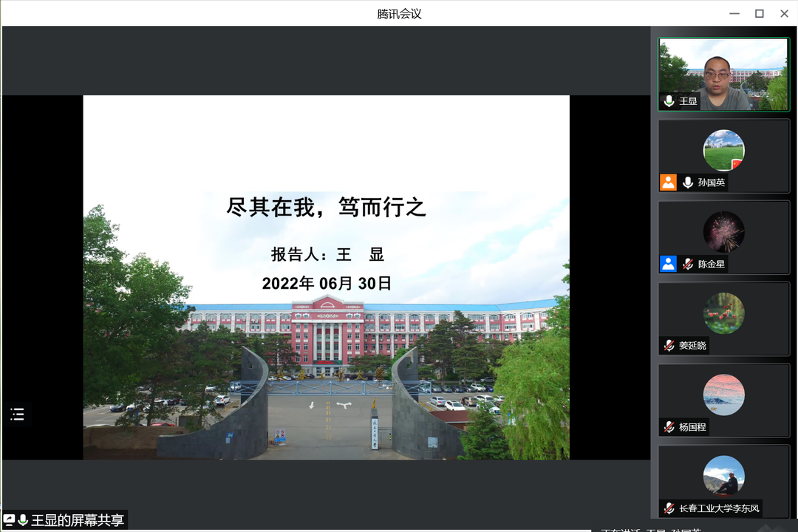798x532 pixels.
Task: Click 长春工业大学李东风's muted microphone icon
Action: click(x=669, y=508)
